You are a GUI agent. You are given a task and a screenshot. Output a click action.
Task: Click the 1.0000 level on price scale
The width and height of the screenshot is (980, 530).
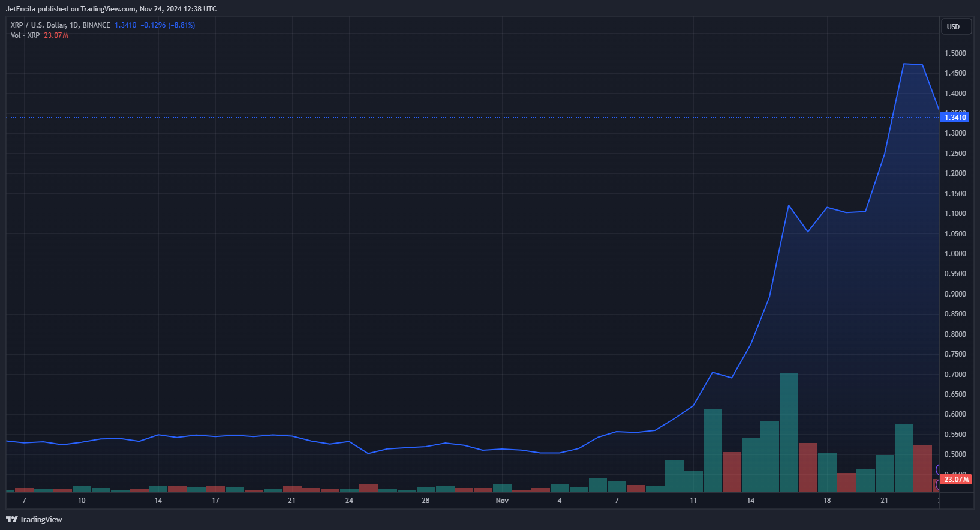955,254
